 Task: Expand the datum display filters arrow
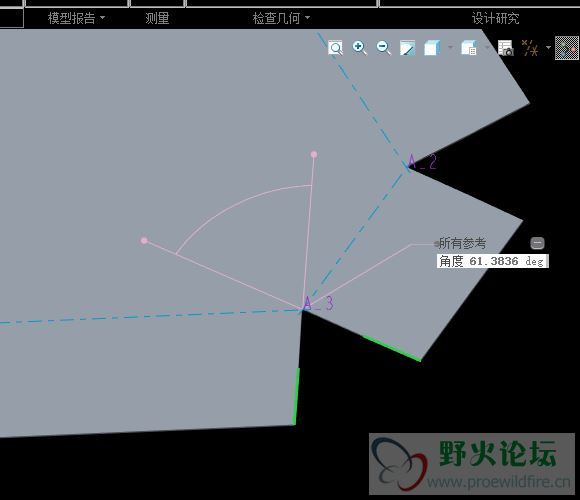pyautogui.click(x=548, y=47)
